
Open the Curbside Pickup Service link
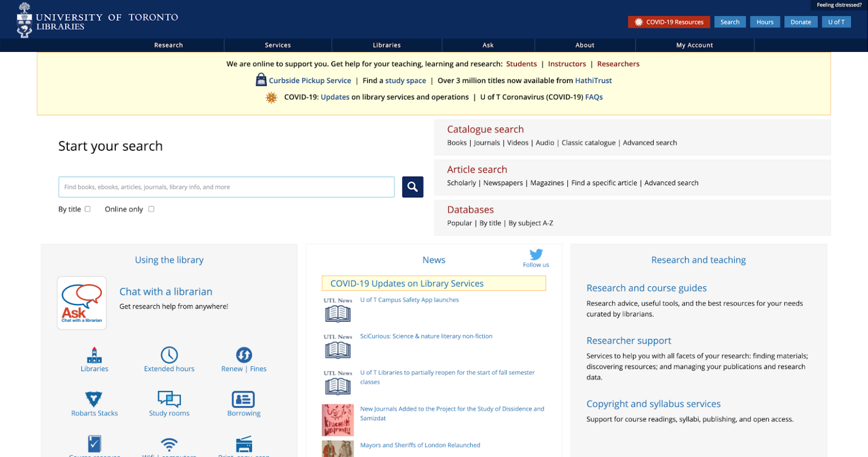click(x=310, y=81)
